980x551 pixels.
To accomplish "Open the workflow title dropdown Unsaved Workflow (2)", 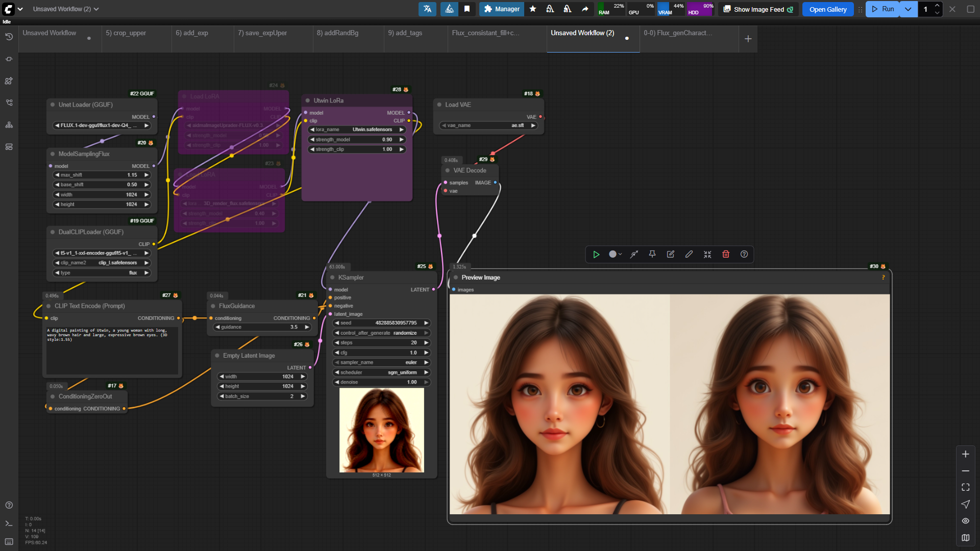I will click(x=65, y=9).
